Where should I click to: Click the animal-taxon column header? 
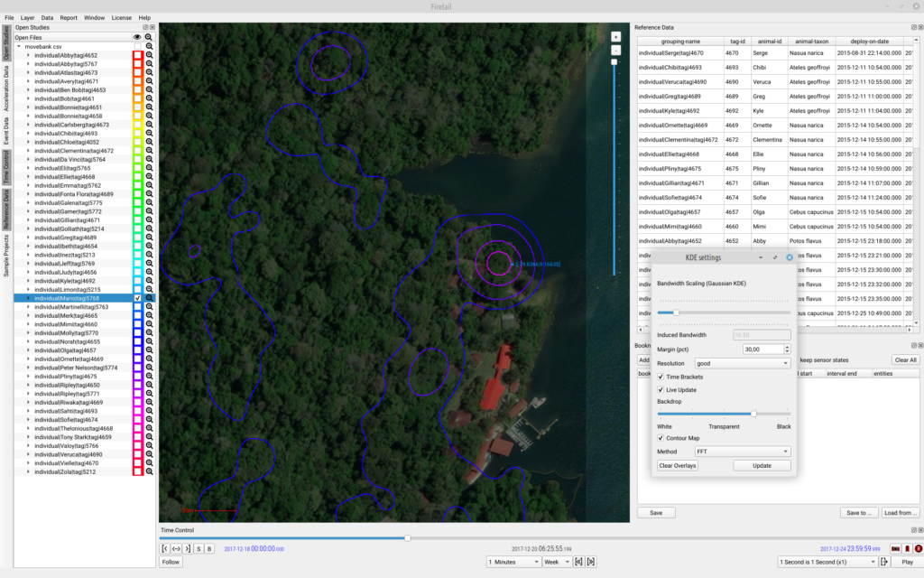point(811,42)
